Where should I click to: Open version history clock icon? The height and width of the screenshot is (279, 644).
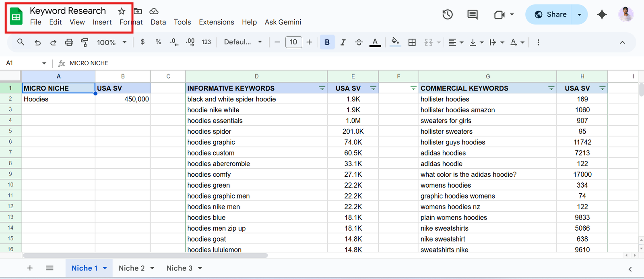click(x=448, y=14)
